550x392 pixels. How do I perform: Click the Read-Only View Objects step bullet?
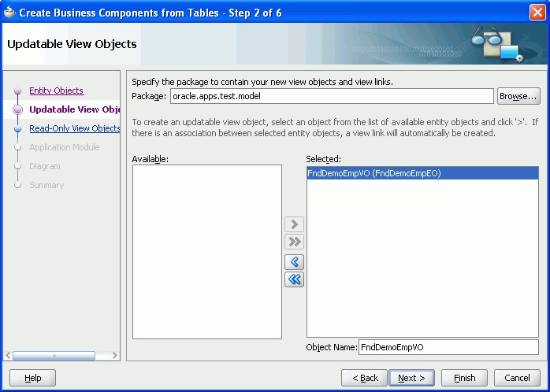[17, 129]
